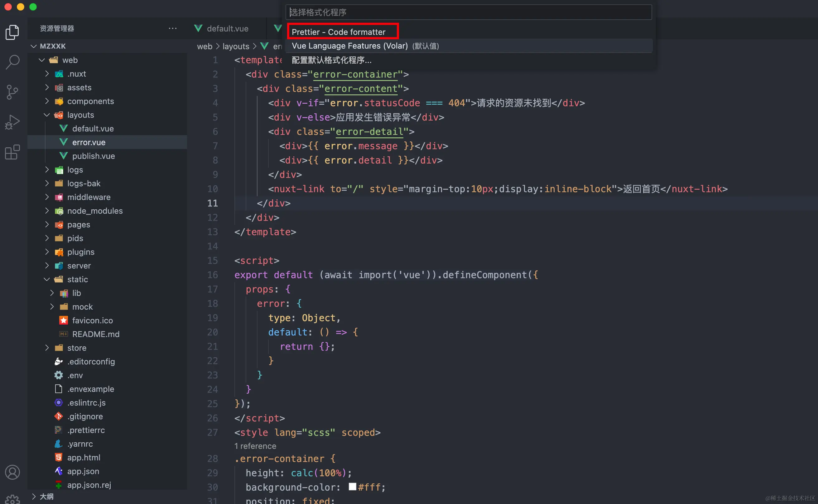Click the Vue icon next to publish.vue

point(63,156)
